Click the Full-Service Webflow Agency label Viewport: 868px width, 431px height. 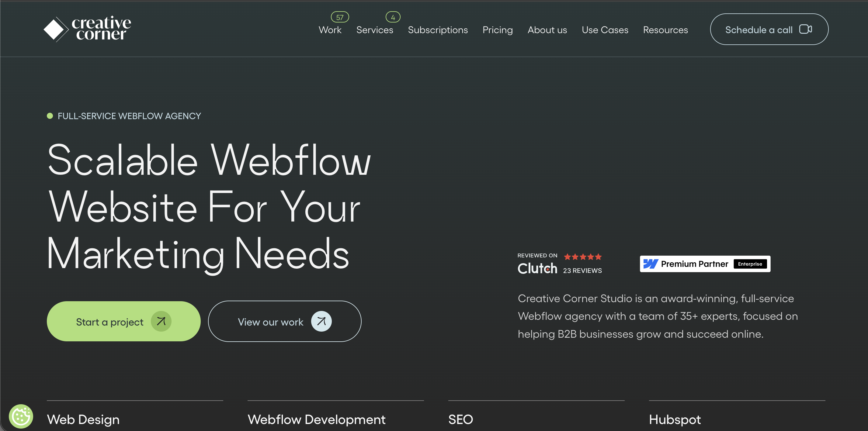pyautogui.click(x=129, y=116)
